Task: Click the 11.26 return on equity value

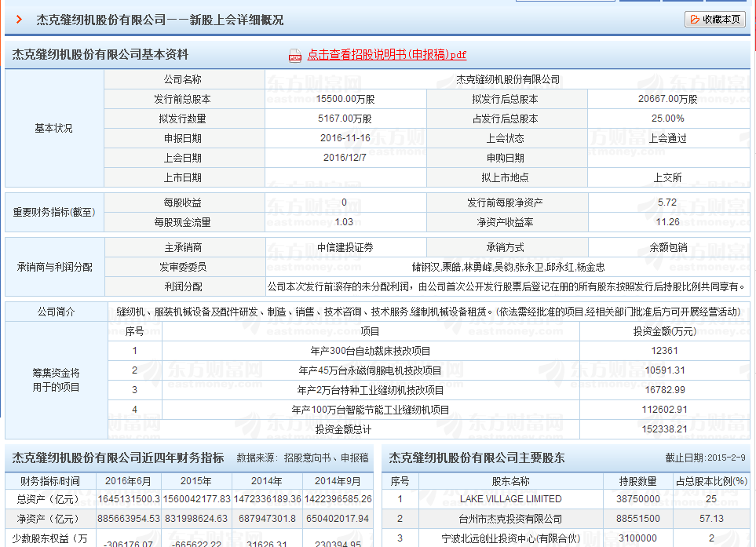Action: coord(668,222)
